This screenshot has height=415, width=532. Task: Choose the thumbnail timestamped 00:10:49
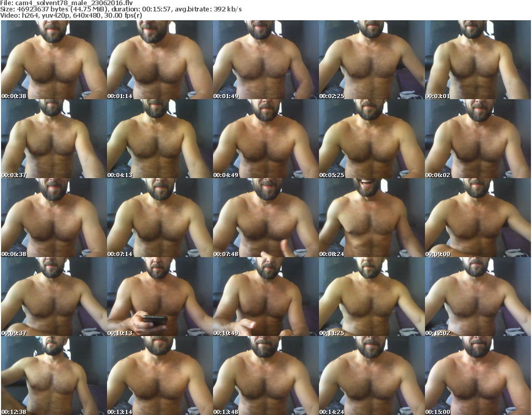click(265, 297)
